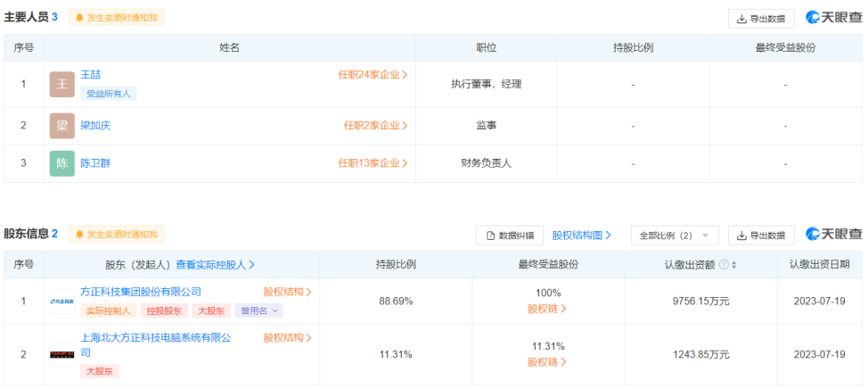Click help question mark beside 认缴出资额
868x389 pixels.
coord(723,265)
